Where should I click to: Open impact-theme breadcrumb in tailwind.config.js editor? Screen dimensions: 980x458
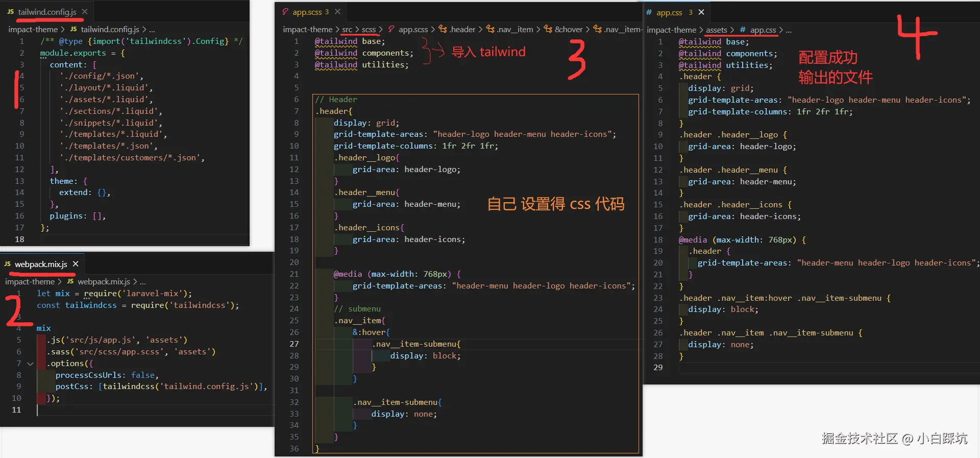pyautogui.click(x=33, y=30)
